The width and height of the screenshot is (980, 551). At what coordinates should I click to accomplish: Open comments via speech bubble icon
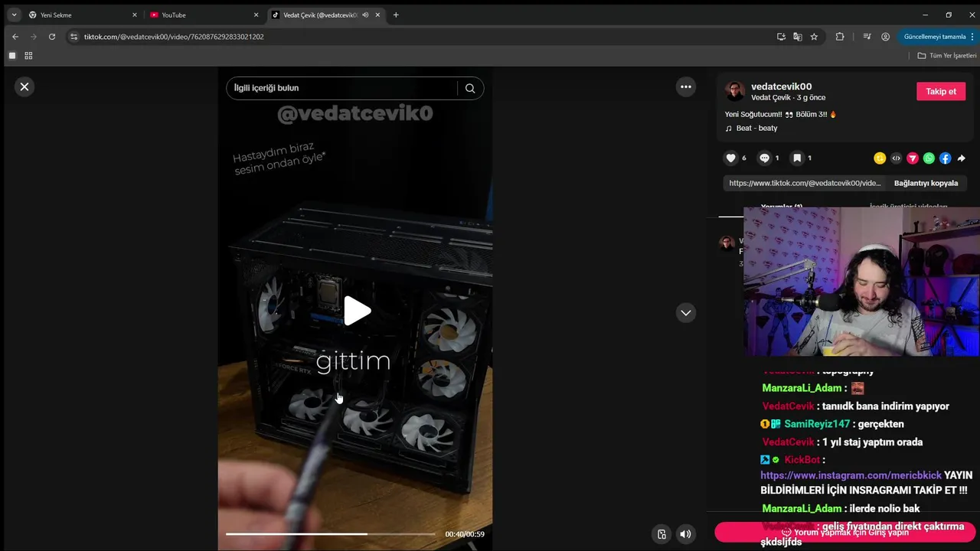coord(764,158)
